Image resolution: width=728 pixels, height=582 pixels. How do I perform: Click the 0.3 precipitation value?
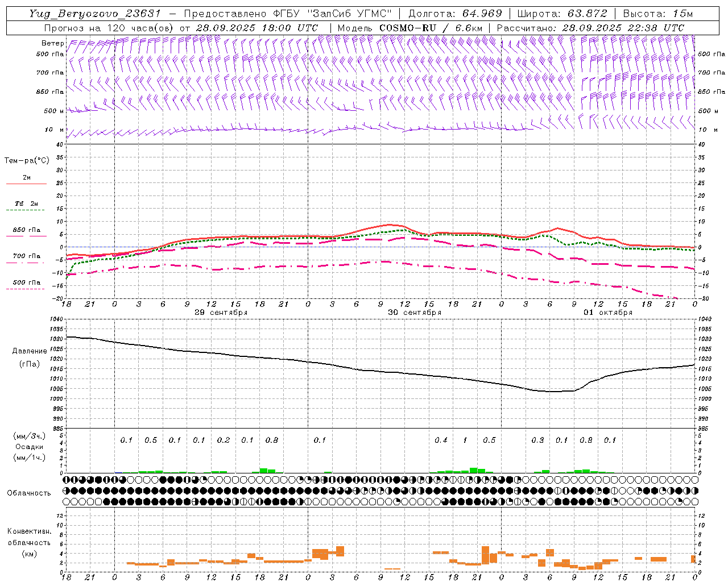pos(537,440)
